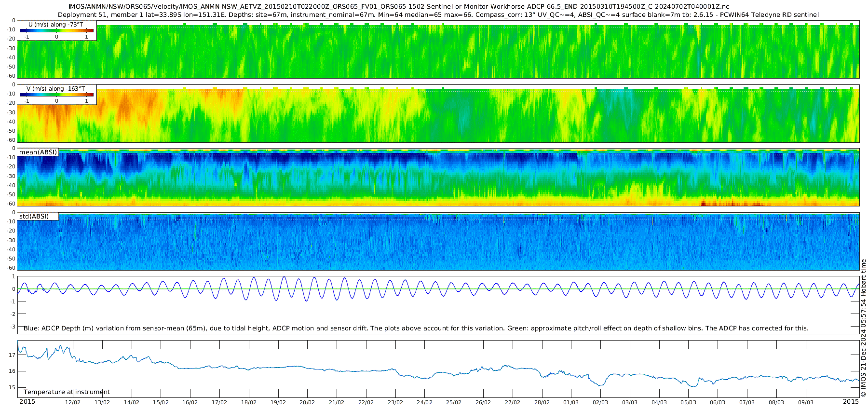Click the 'Temperature at instrument' label
868x410 pixels.
pos(67,392)
